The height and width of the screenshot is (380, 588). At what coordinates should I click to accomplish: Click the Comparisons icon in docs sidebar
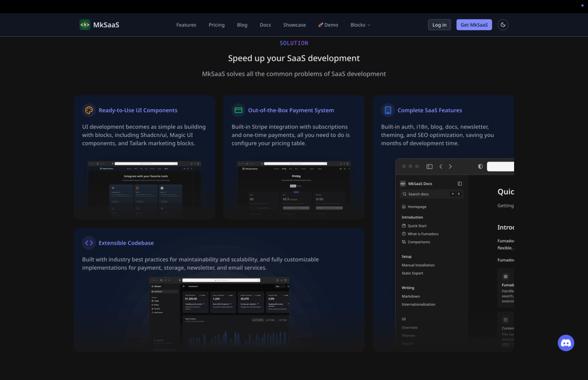click(404, 242)
